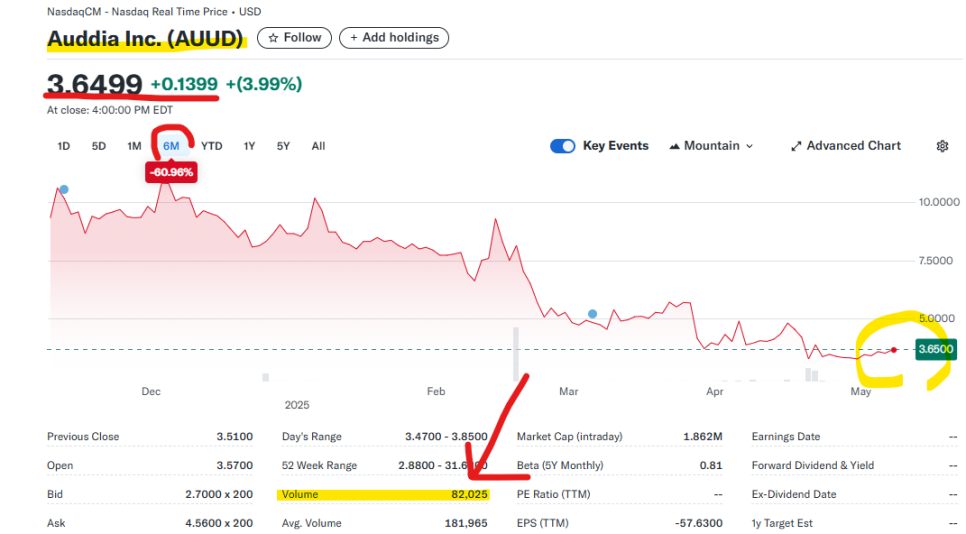Image resolution: width=966 pixels, height=534 pixels.
Task: Toggle the Key Events switch
Action: click(562, 146)
